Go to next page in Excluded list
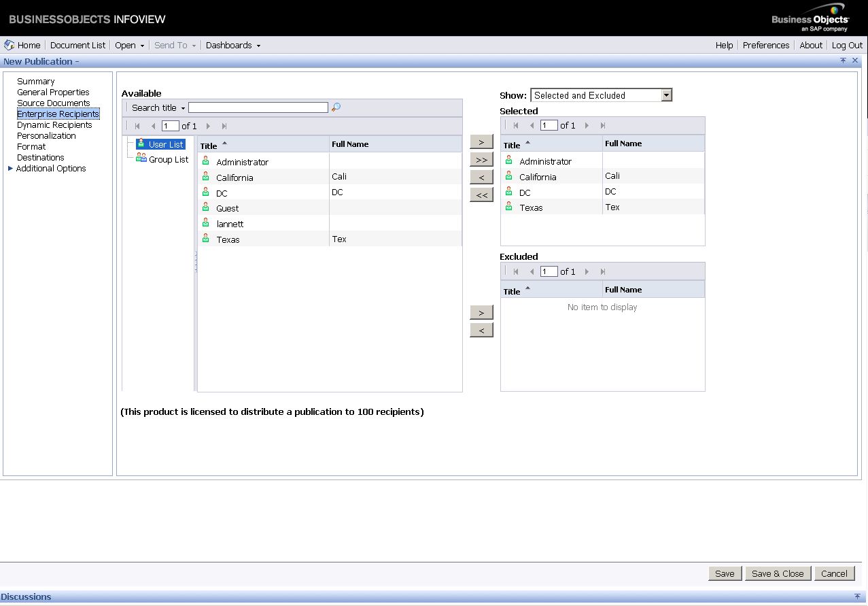The image size is (868, 606). click(x=587, y=271)
